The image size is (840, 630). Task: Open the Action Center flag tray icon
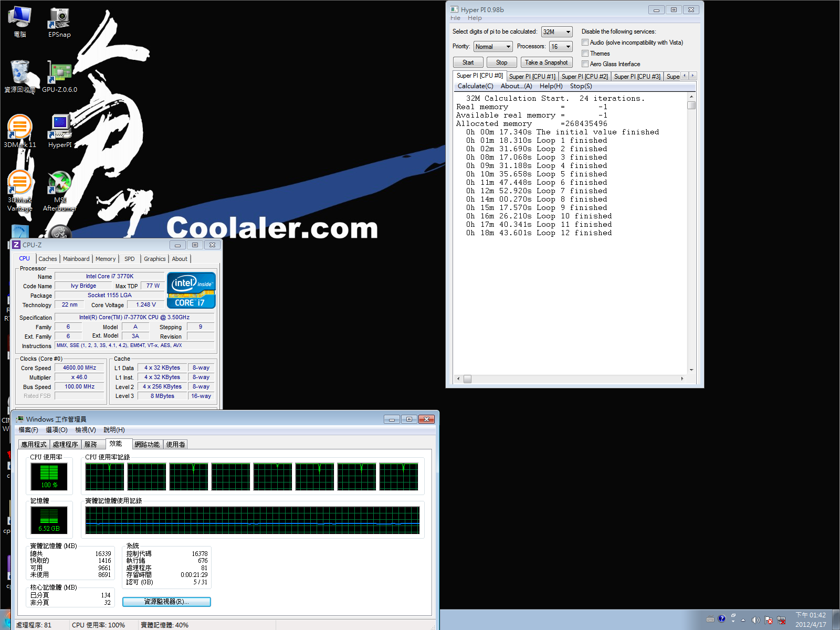point(769,619)
